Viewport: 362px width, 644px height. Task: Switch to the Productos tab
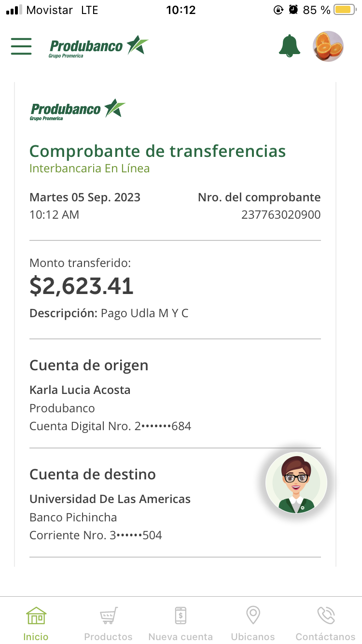[x=108, y=637]
